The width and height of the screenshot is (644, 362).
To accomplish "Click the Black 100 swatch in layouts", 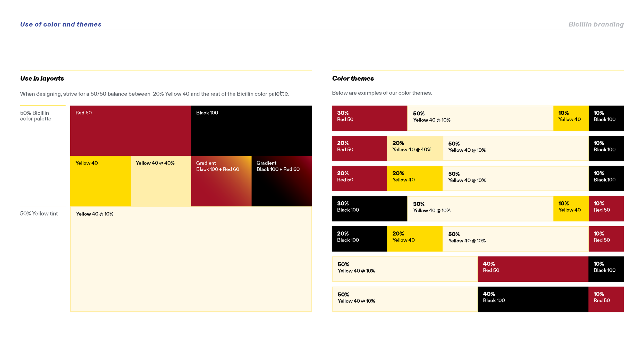I will [x=251, y=131].
